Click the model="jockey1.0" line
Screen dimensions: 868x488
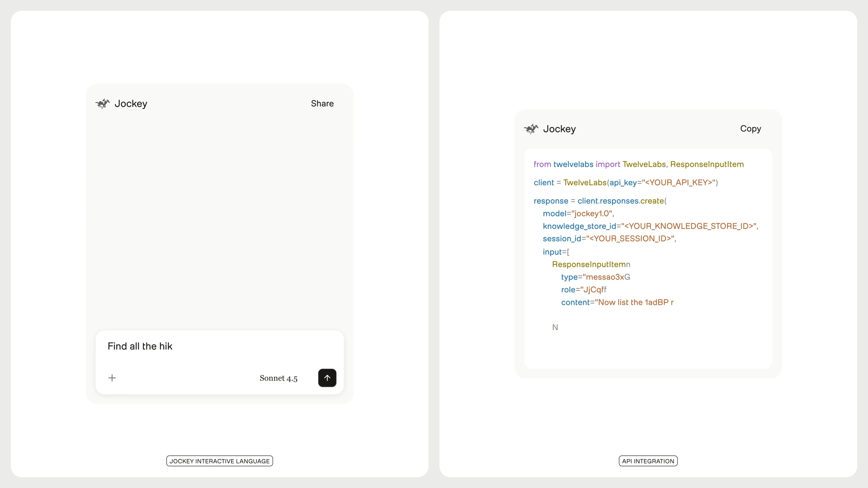pos(578,214)
